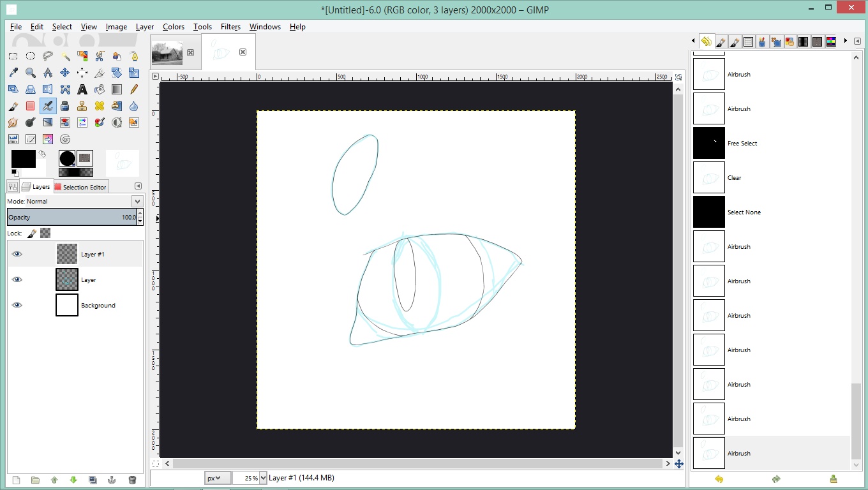This screenshot has height=490, width=868.
Task: Open the Filters menu
Action: [230, 27]
